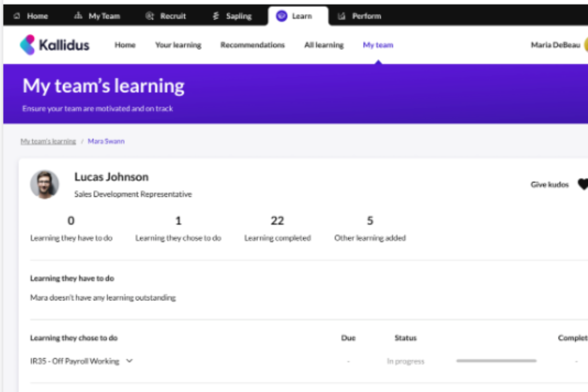Click the Kallidus logo
Image resolution: width=588 pixels, height=392 pixels.
(x=54, y=45)
